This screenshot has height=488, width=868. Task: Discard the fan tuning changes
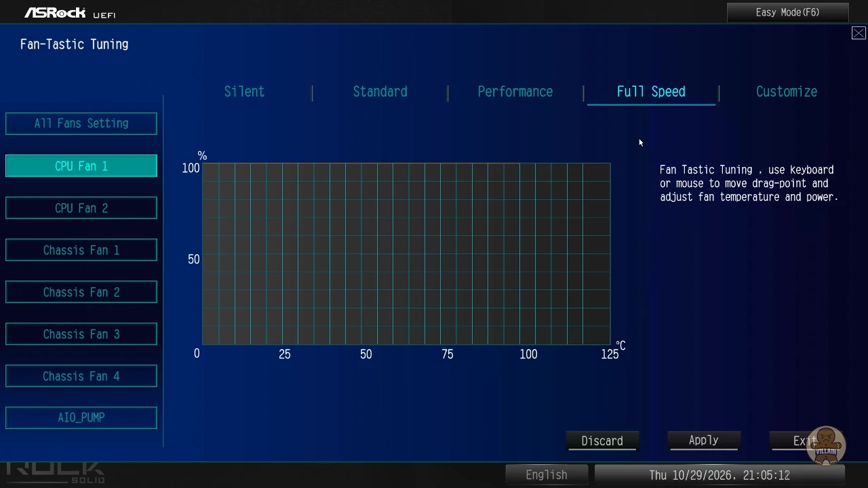tap(602, 441)
